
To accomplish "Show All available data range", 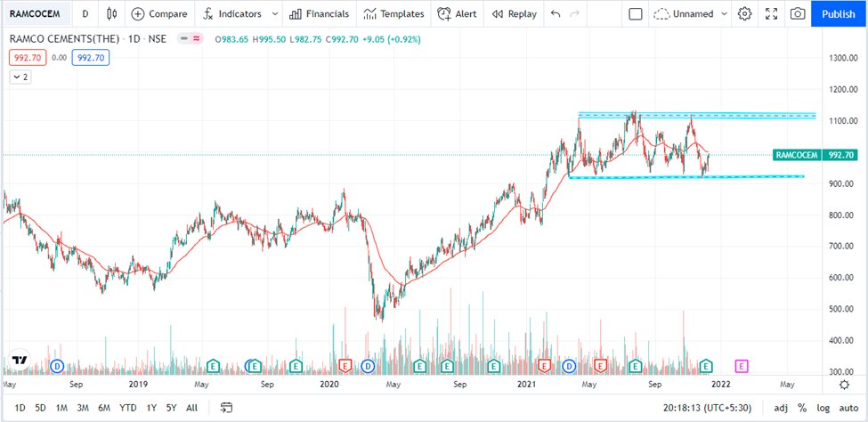I will [191, 408].
